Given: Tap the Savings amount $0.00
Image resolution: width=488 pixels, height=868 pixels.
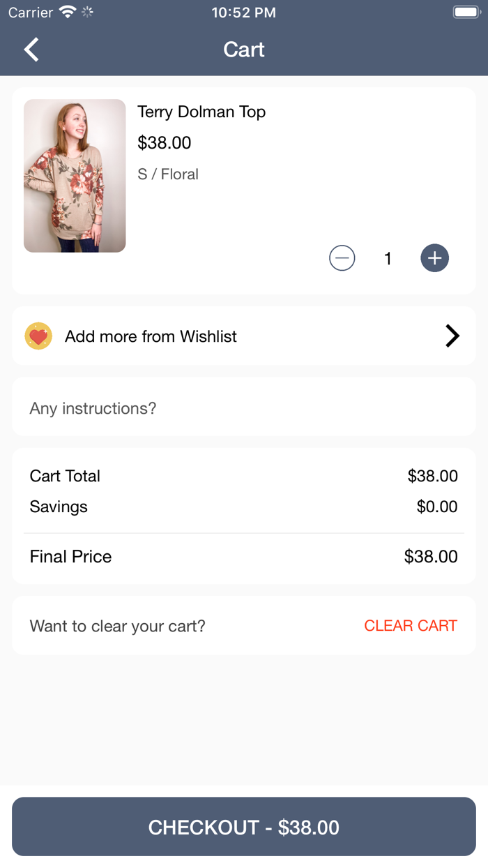Looking at the screenshot, I should 437,507.
